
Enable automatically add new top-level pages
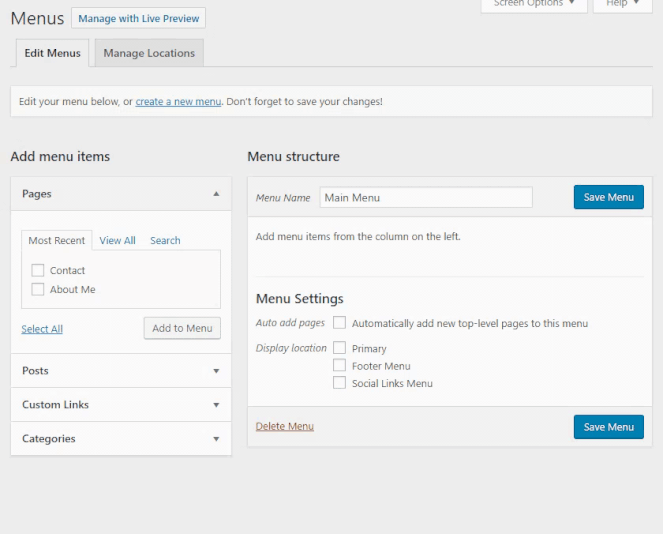click(x=340, y=323)
